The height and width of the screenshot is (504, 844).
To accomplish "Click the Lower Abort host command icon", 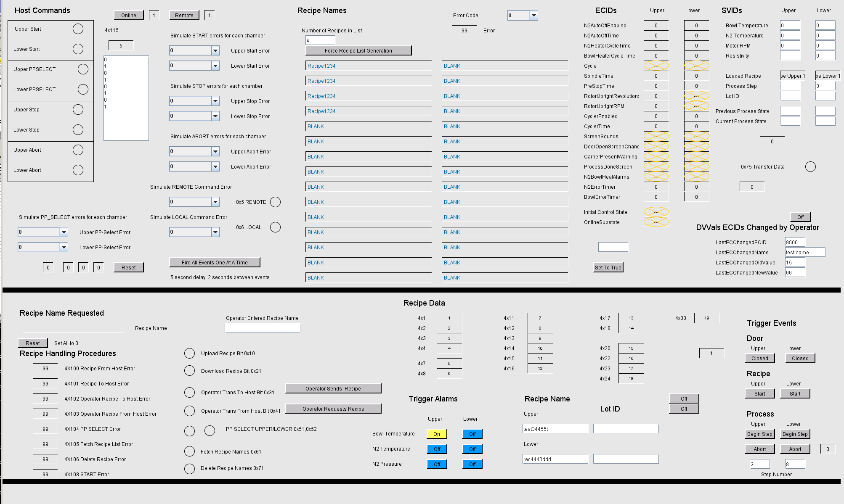I will pos(79,169).
